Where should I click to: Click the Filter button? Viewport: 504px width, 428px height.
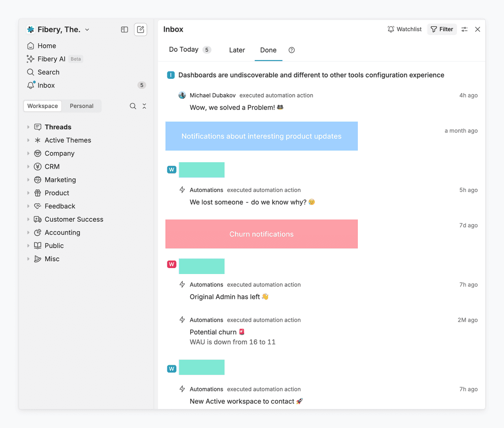pyautogui.click(x=442, y=29)
